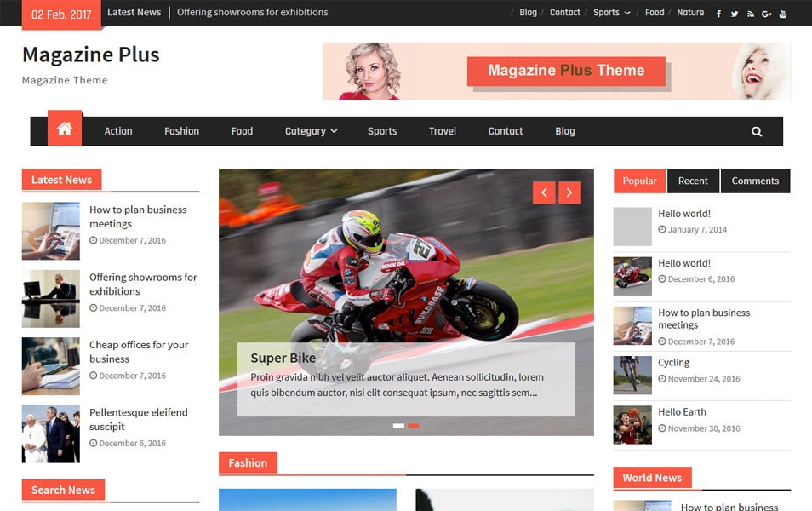Open Hello world! dated January 7, 2014
Image resolution: width=812 pixels, height=511 pixels.
pos(684,214)
